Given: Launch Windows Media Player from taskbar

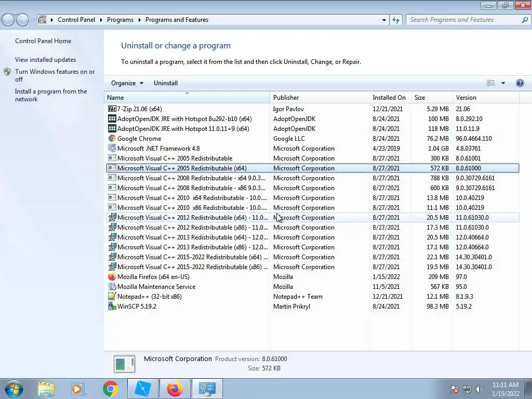Looking at the screenshot, I should pos(78,389).
